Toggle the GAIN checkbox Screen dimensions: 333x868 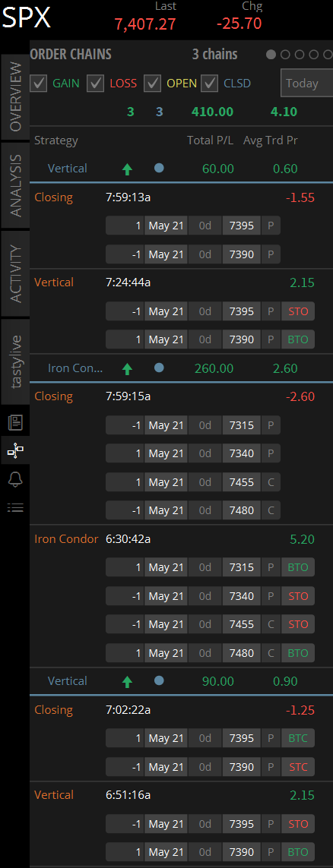[x=38, y=83]
